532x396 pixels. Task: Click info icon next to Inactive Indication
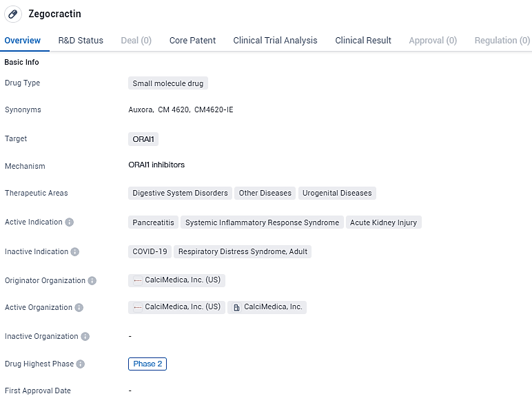pos(75,252)
